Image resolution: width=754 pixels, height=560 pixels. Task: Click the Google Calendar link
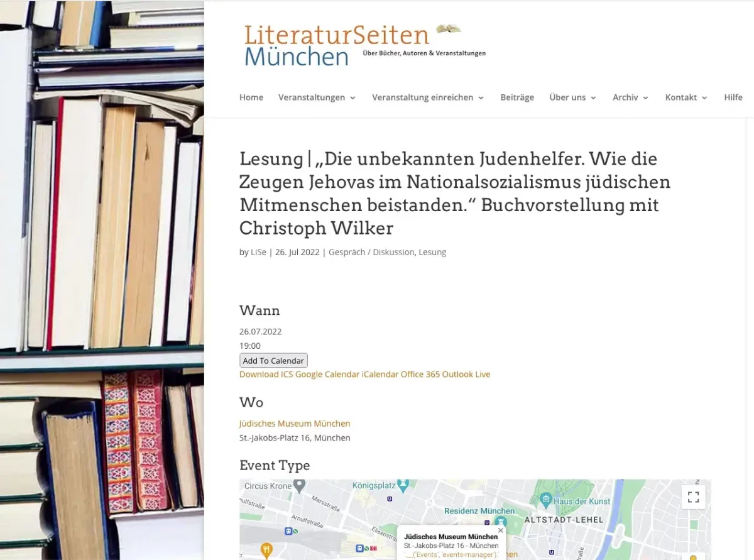[327, 375]
